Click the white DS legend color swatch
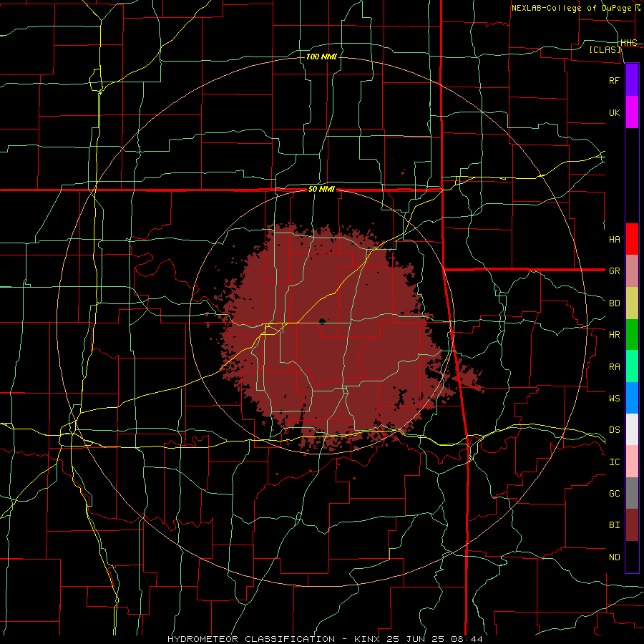The height and width of the screenshot is (644, 644). (632, 429)
